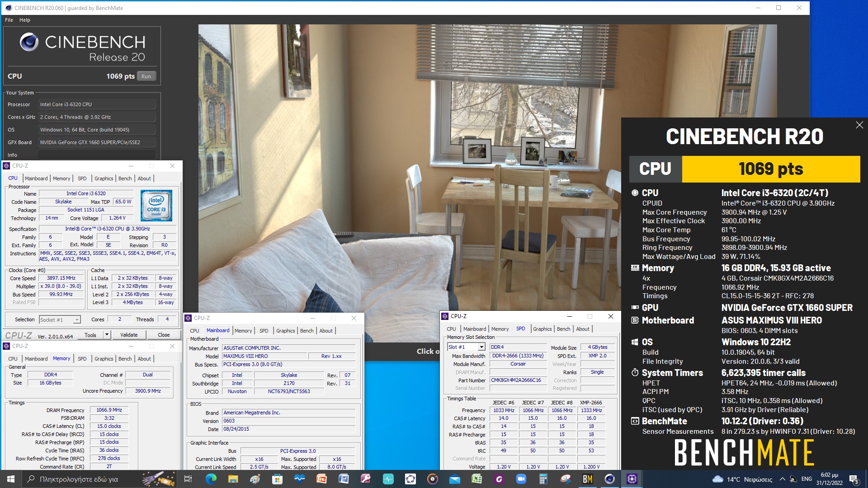Switch to Bench tab in top CPU-Z window
This screenshot has width=868, height=488.
tap(125, 178)
